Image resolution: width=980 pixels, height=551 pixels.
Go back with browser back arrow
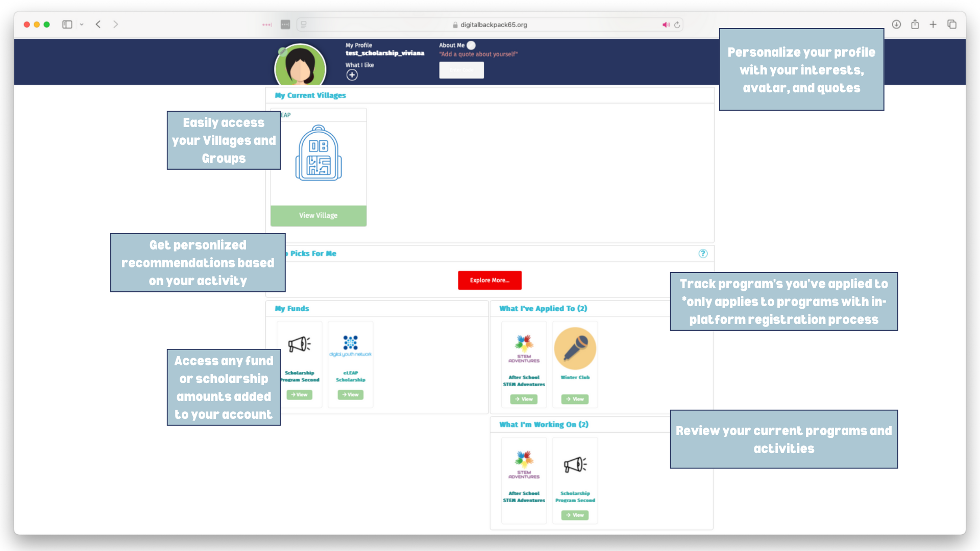click(98, 24)
